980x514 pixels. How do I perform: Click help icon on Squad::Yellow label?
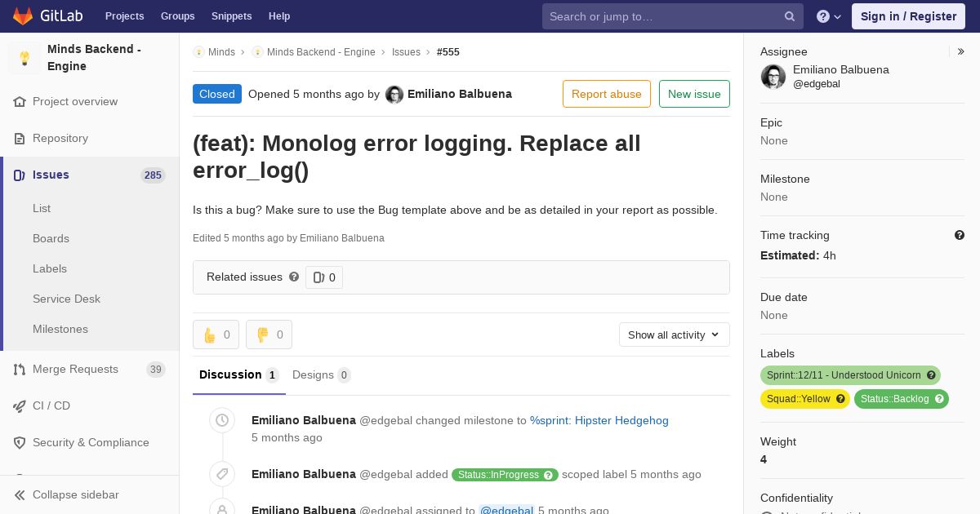[840, 399]
